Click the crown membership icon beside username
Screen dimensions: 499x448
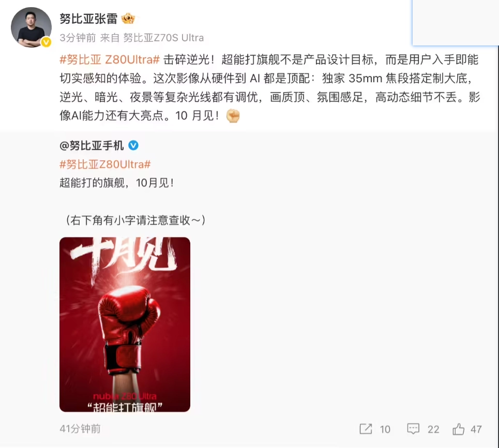pyautogui.click(x=128, y=19)
